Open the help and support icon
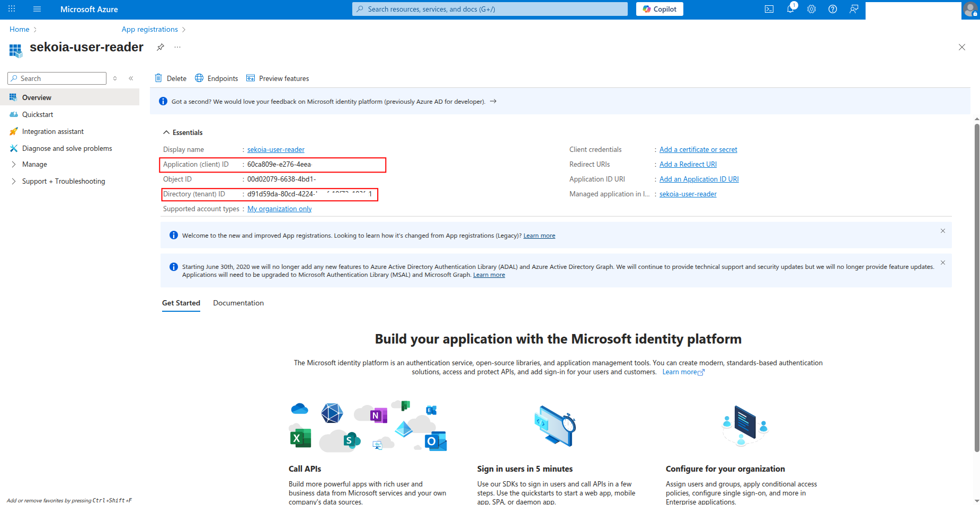The height and width of the screenshot is (505, 980). [832, 9]
